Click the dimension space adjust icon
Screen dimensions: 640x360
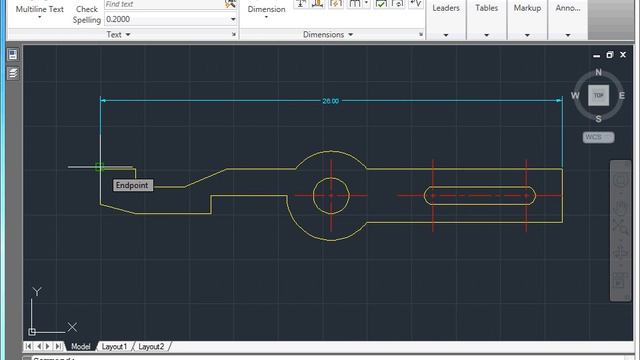click(x=355, y=4)
